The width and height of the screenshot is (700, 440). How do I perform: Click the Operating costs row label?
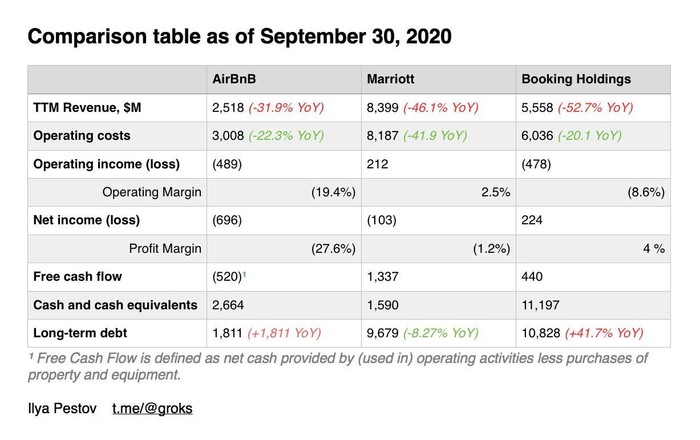(82, 135)
